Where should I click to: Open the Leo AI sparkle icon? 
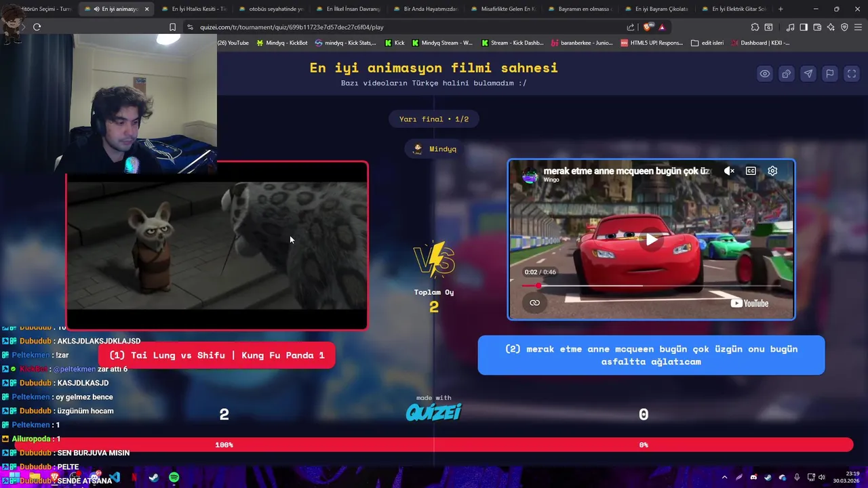(831, 27)
